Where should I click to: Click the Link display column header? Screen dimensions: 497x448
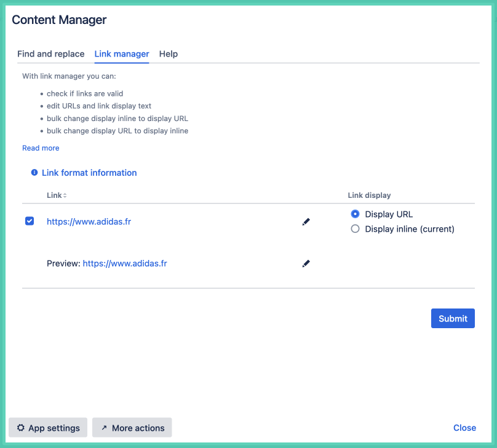tap(369, 195)
